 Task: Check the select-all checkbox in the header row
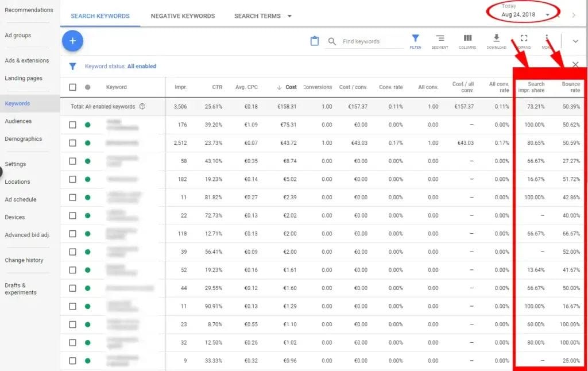(x=72, y=87)
